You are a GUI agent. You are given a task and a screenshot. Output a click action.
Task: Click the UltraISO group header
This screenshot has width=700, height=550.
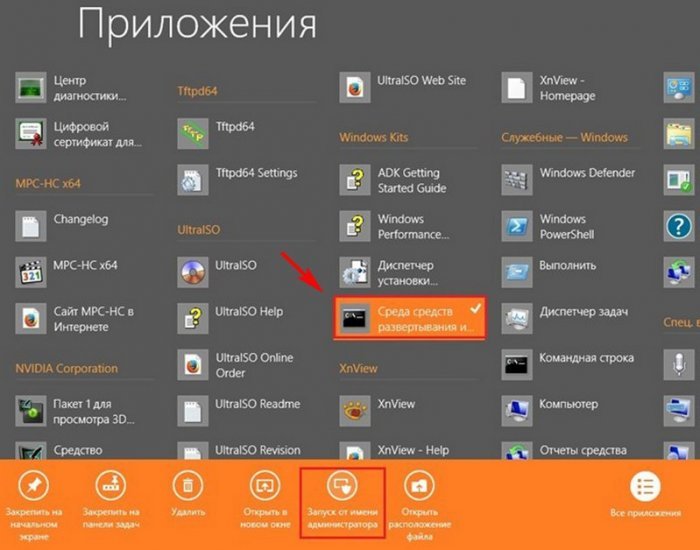(199, 230)
